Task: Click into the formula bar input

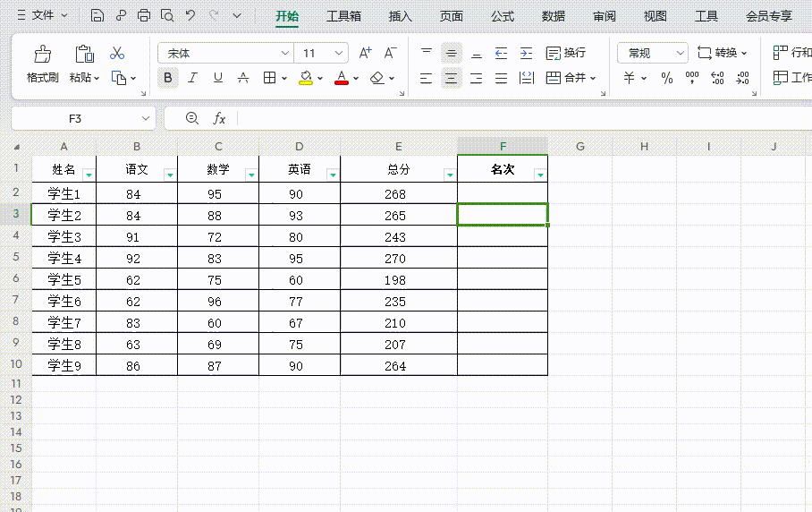Action: [x=524, y=119]
